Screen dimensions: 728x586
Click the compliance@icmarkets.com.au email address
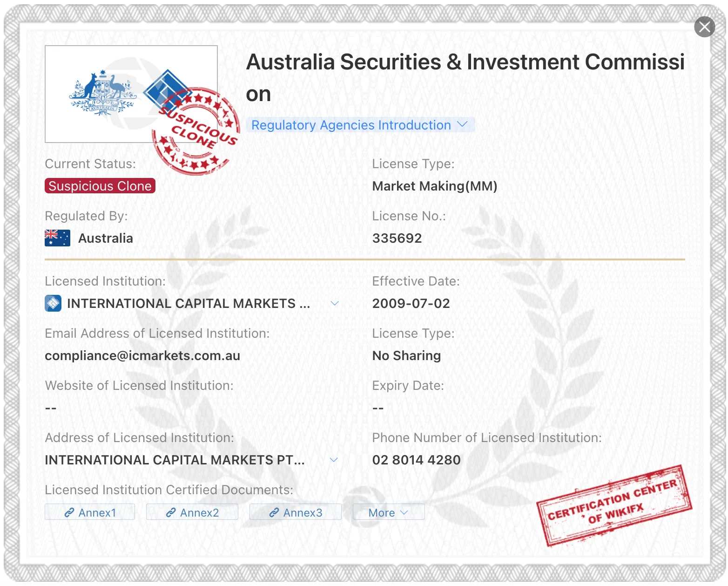[142, 355]
